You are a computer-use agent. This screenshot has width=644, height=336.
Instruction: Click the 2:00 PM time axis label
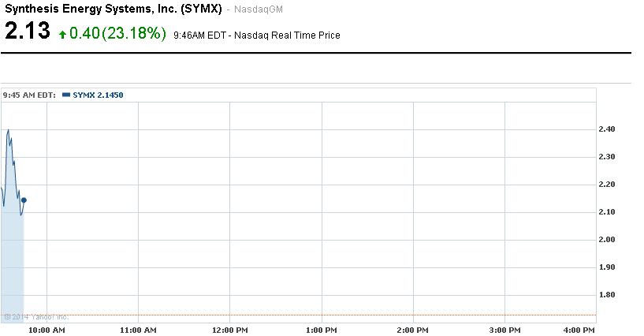(413, 329)
